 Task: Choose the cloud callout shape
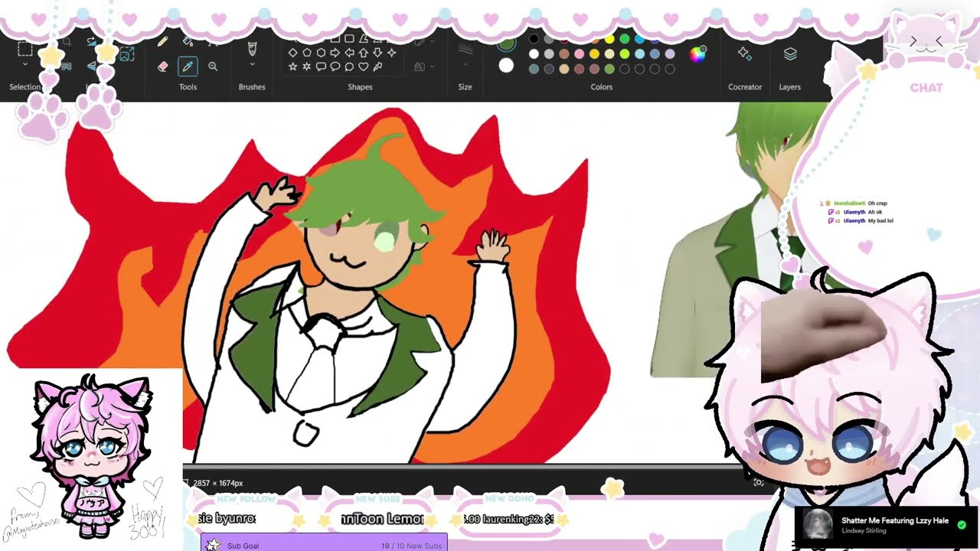click(x=349, y=67)
